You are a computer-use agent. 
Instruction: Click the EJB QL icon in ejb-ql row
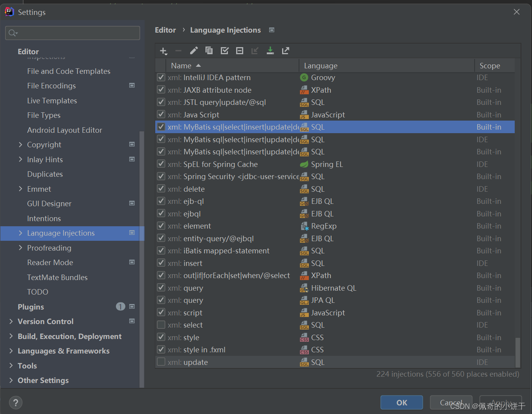click(304, 201)
